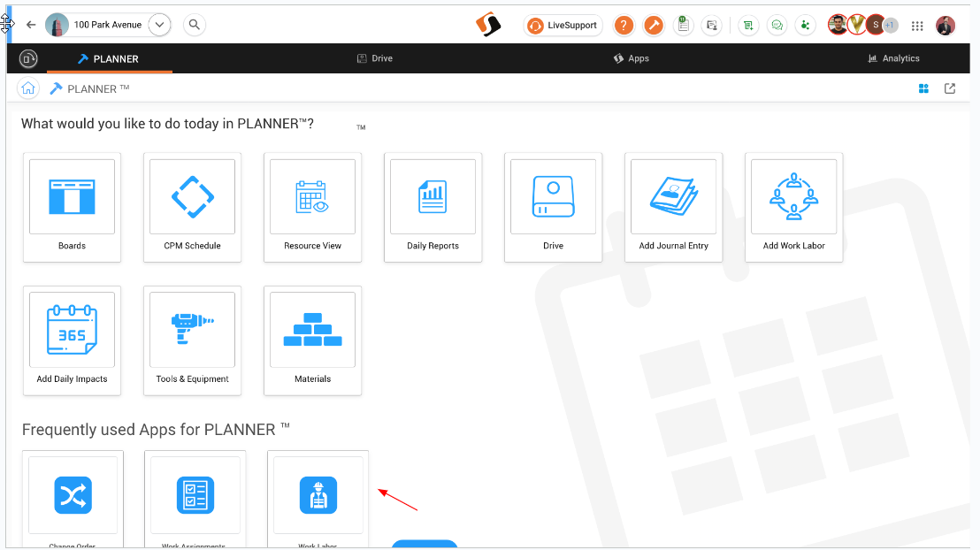
Task: Open the Resource View tile
Action: pos(312,207)
